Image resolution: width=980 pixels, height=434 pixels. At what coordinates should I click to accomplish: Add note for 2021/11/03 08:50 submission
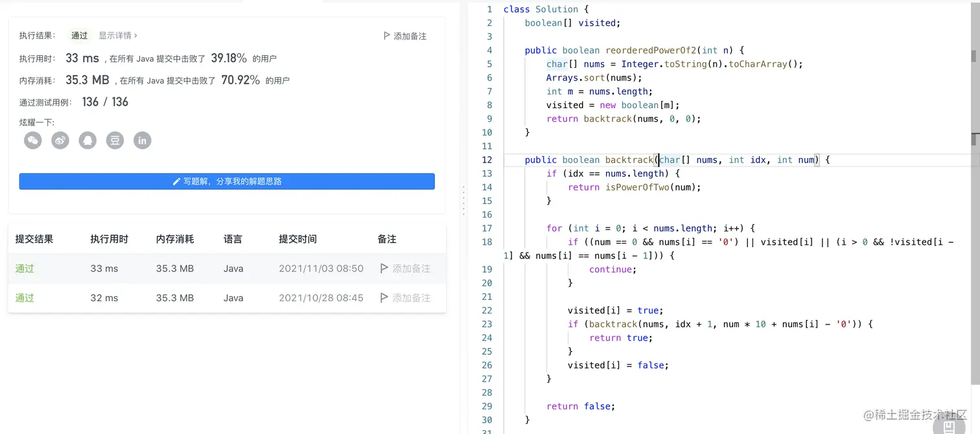406,268
